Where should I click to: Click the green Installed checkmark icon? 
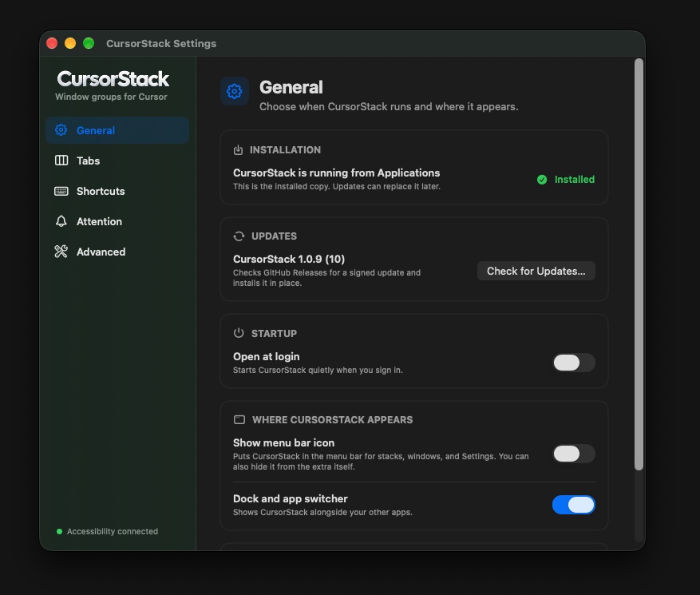point(542,180)
